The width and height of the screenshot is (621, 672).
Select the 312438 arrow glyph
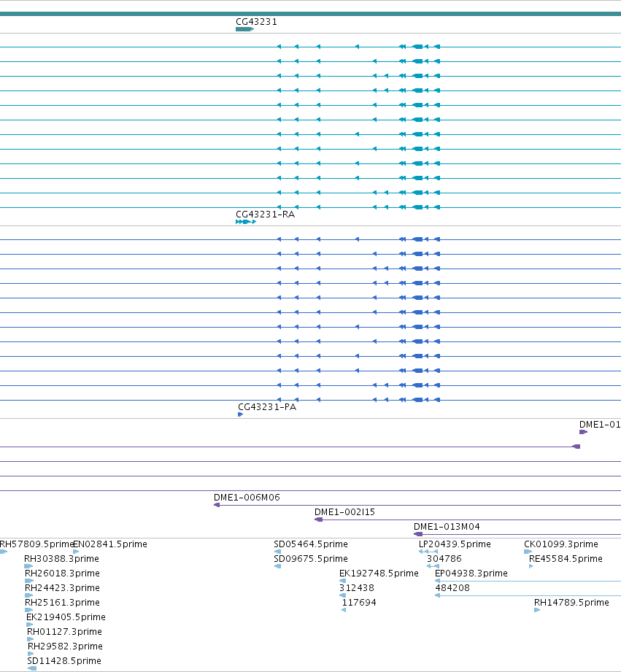pyautogui.click(x=342, y=595)
